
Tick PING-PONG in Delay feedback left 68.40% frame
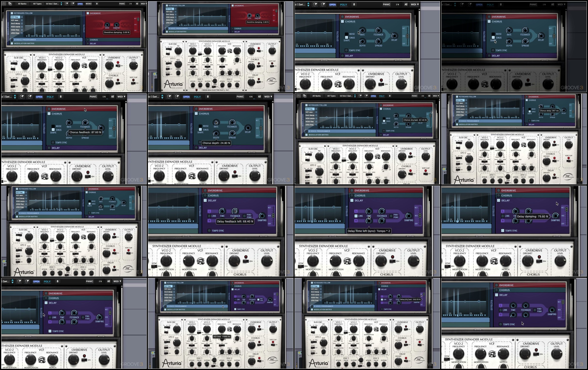click(x=244, y=216)
